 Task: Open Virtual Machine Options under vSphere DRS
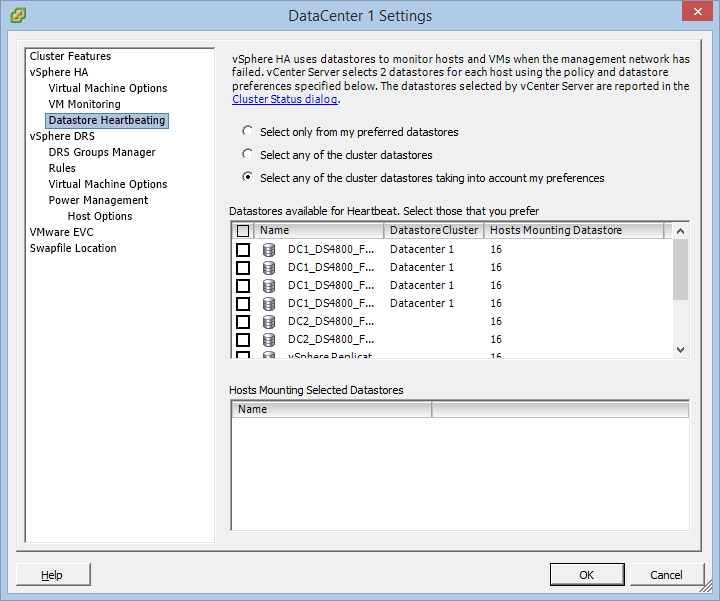point(108,184)
